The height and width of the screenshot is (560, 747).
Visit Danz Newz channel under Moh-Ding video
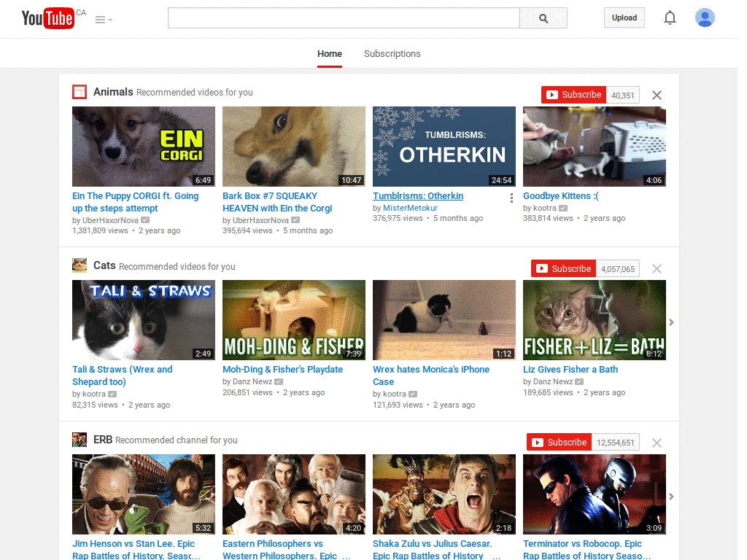click(252, 381)
